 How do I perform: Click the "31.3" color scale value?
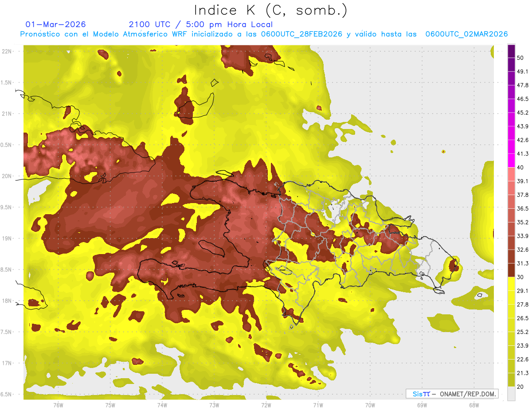coord(523,263)
